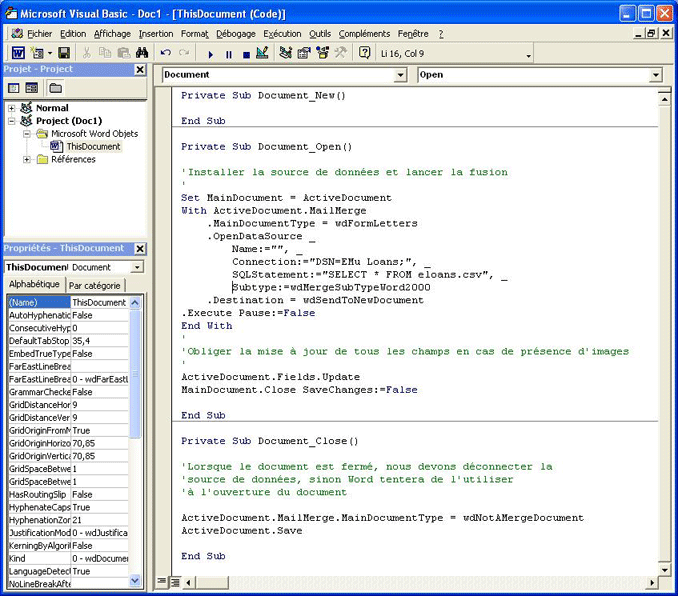Stop execution with reset icon
This screenshot has width=678, height=596.
click(246, 54)
